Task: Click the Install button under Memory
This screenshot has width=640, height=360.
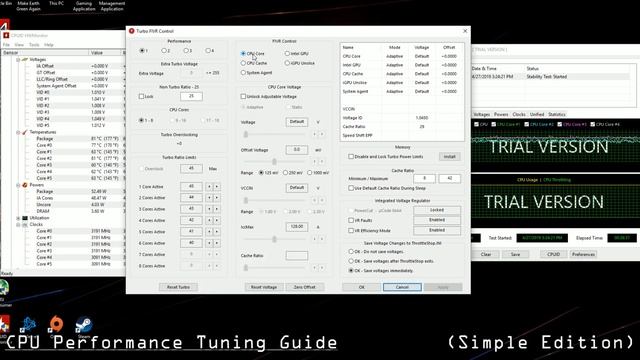Action: 449,157
